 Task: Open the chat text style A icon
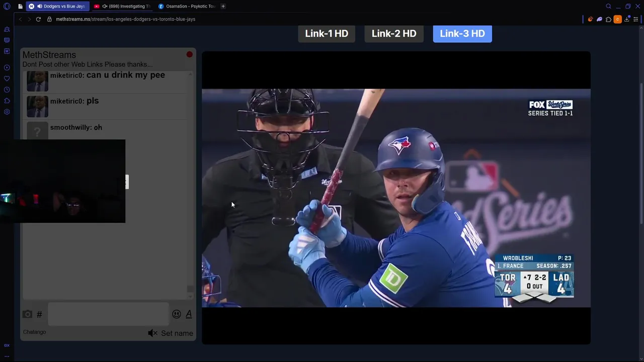(x=189, y=314)
